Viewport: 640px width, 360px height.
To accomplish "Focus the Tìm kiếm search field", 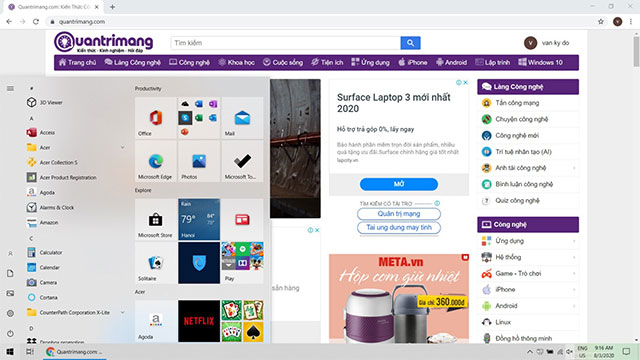I will [x=285, y=43].
